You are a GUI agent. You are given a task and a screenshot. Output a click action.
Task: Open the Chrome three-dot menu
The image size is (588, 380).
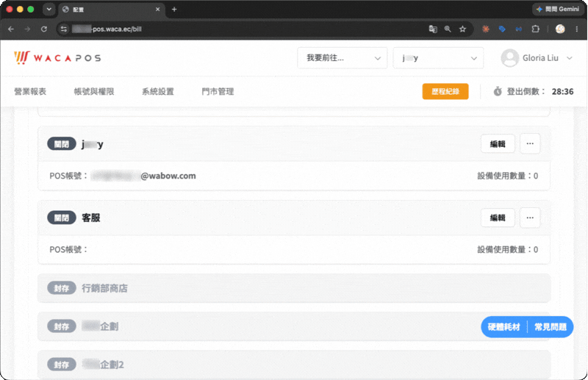point(577,29)
